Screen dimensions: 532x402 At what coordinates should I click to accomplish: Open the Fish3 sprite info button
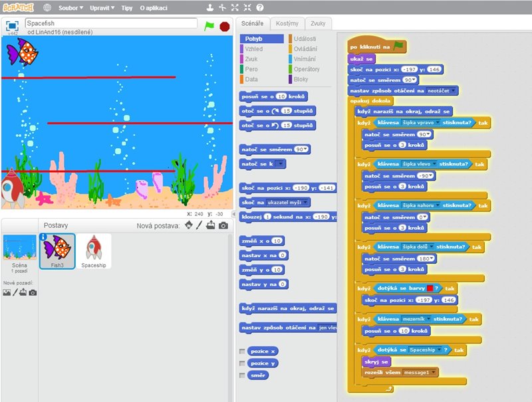(43, 237)
